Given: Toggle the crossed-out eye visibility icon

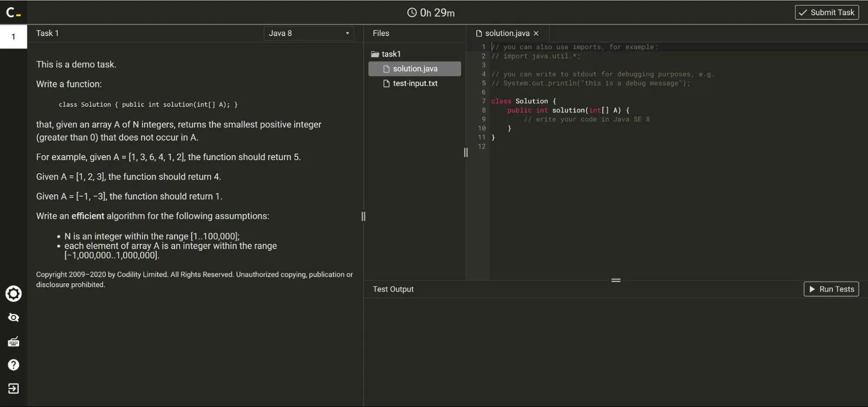Looking at the screenshot, I should tap(13, 318).
